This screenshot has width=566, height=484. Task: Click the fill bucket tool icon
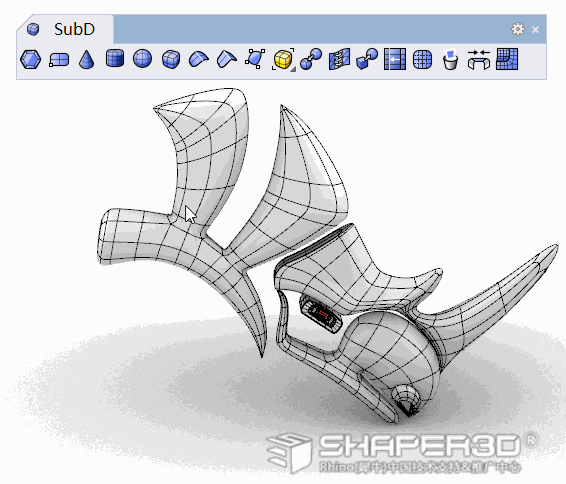click(x=450, y=59)
